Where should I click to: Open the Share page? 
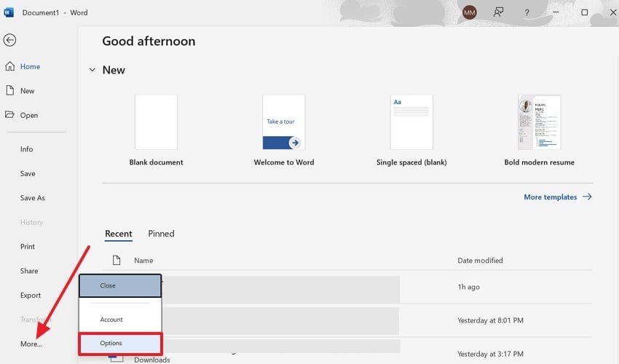point(29,271)
